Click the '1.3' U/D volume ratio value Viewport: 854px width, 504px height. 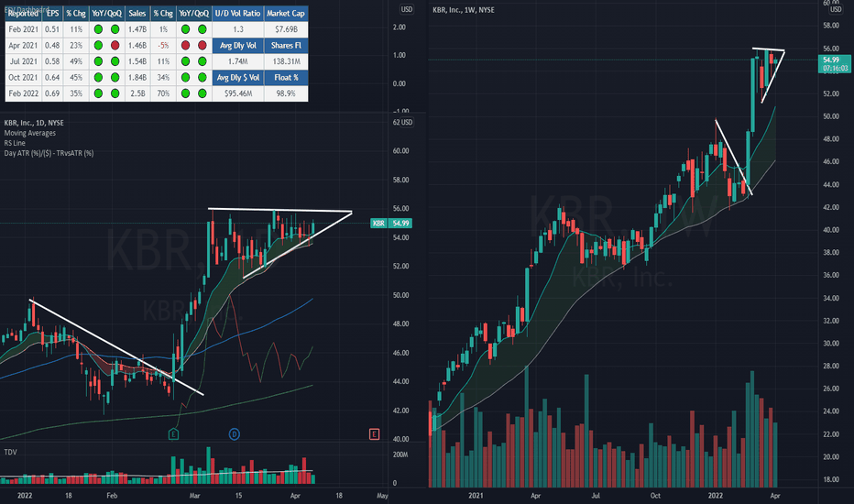point(238,29)
